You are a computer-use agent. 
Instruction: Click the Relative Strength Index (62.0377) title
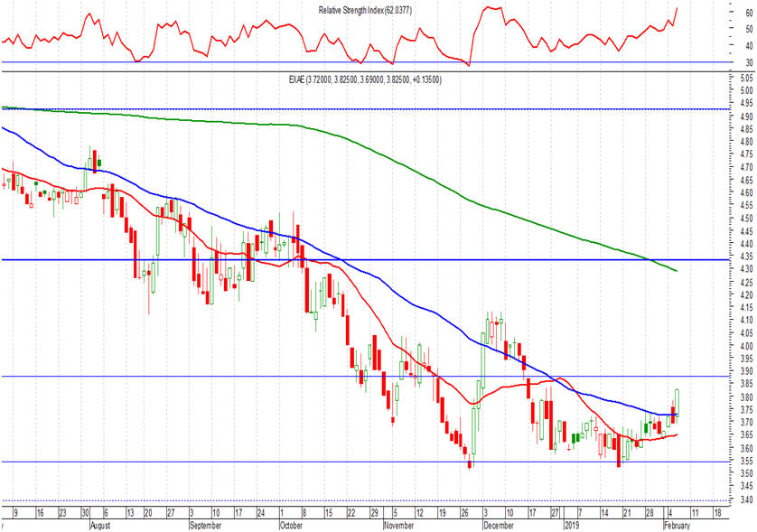pyautogui.click(x=365, y=10)
